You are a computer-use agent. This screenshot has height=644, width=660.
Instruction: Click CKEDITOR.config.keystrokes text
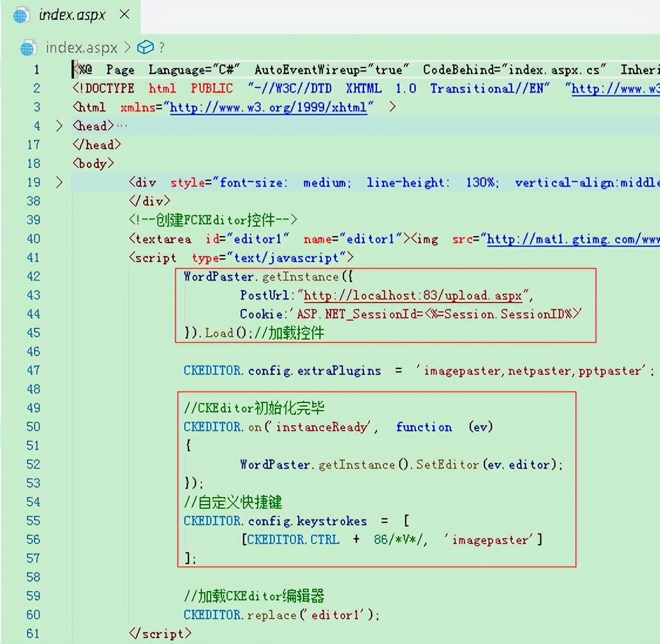pyautogui.click(x=275, y=521)
